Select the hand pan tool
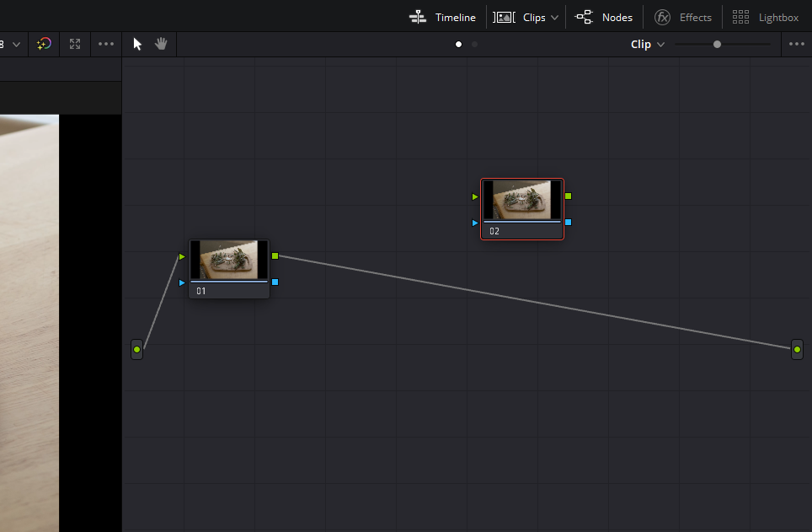This screenshot has height=532, width=812. 160,43
